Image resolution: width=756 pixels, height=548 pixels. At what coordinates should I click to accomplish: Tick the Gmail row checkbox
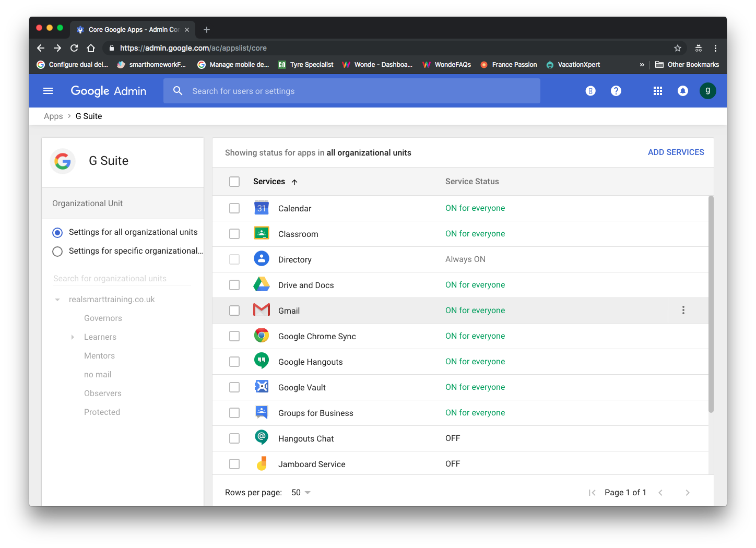234,311
